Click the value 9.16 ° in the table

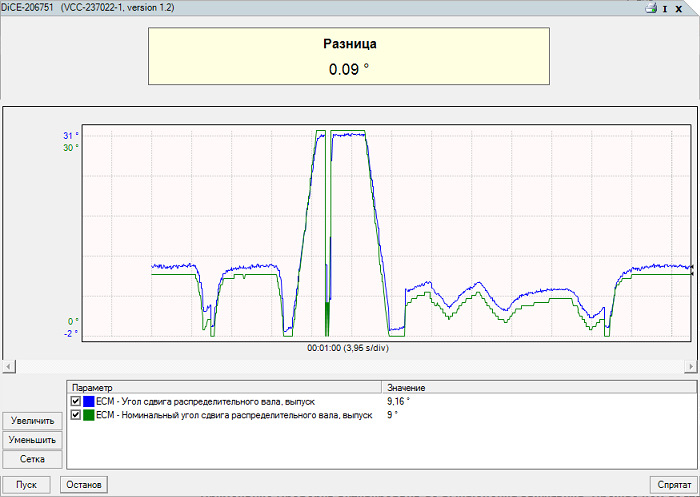click(398, 401)
